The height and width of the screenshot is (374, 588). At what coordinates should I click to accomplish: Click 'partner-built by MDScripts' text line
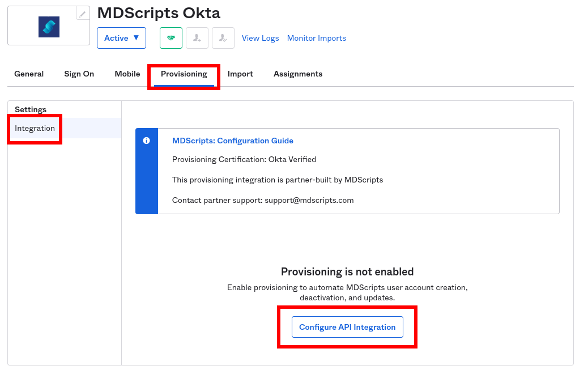(x=278, y=180)
